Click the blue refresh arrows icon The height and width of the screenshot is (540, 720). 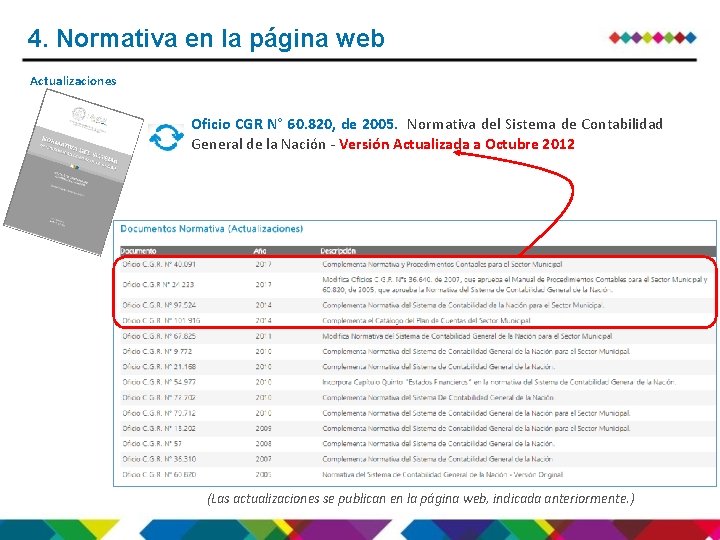click(x=166, y=137)
